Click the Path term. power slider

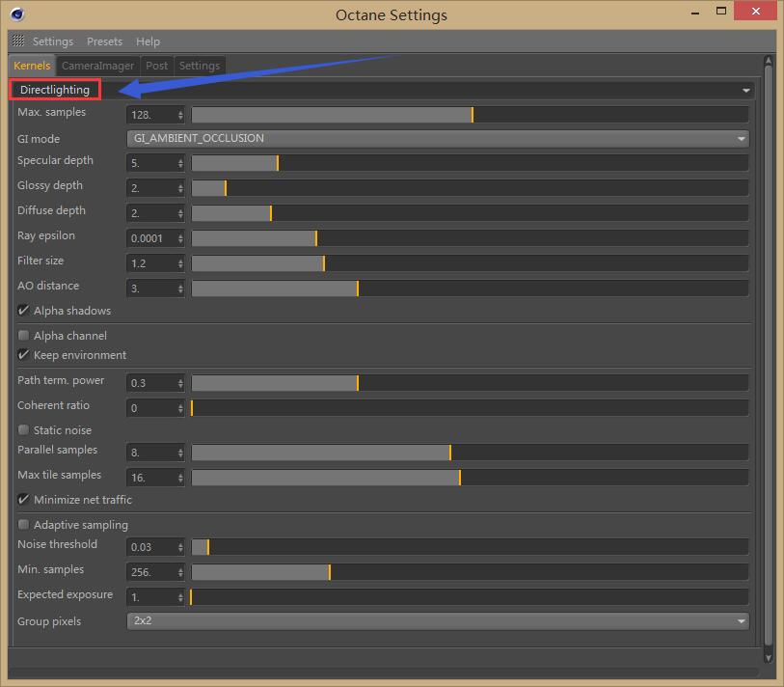pos(470,383)
